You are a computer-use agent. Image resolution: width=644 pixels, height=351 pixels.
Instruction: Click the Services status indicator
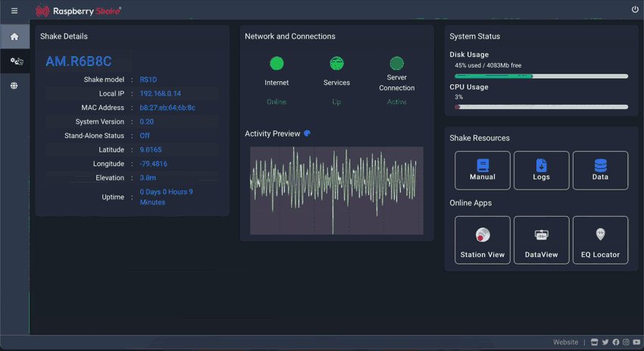(336, 63)
